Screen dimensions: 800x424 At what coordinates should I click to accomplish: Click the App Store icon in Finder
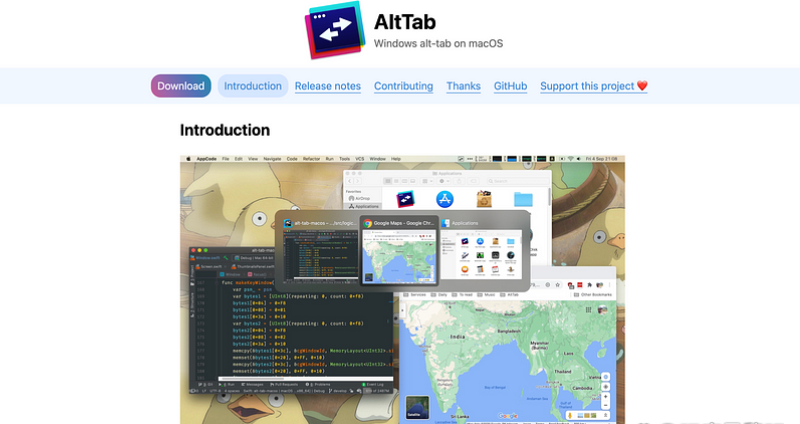pyautogui.click(x=444, y=199)
